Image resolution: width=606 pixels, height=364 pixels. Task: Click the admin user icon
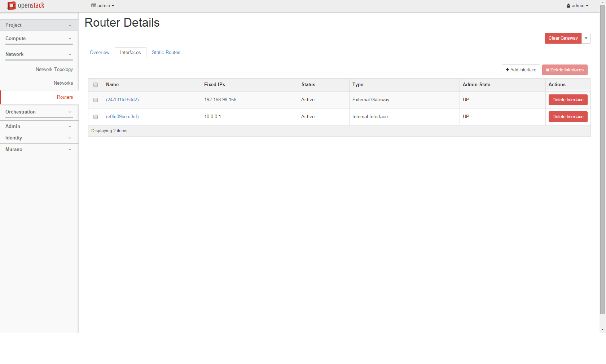[568, 6]
